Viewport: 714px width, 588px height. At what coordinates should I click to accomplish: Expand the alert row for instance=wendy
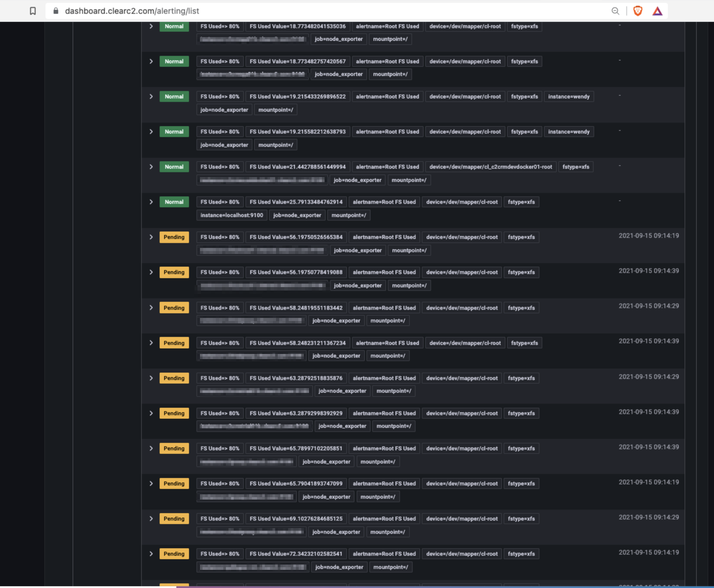(x=151, y=96)
